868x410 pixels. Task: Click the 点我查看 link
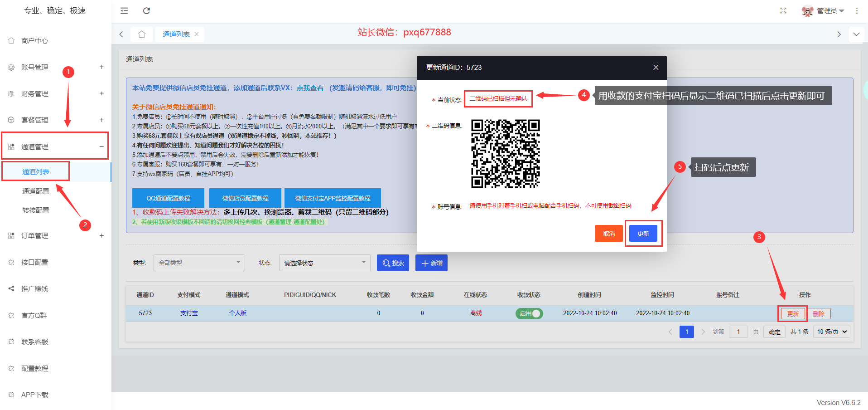(x=310, y=88)
